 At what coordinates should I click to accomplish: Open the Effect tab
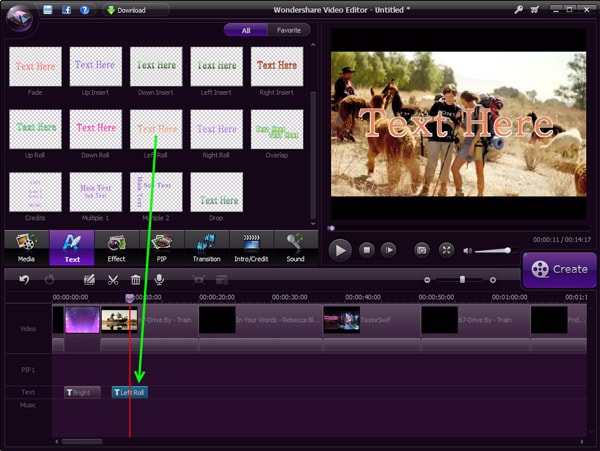point(116,248)
